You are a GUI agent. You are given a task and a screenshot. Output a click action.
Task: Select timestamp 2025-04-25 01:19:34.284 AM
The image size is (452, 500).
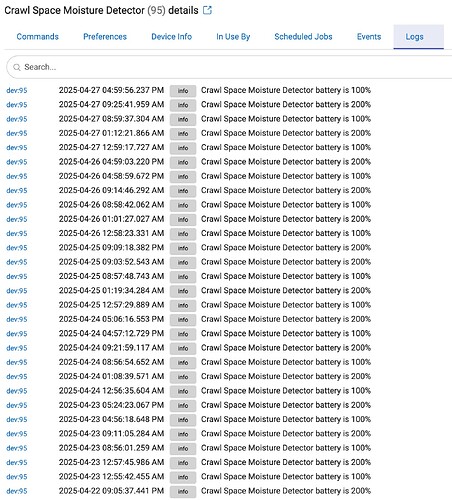tap(111, 291)
